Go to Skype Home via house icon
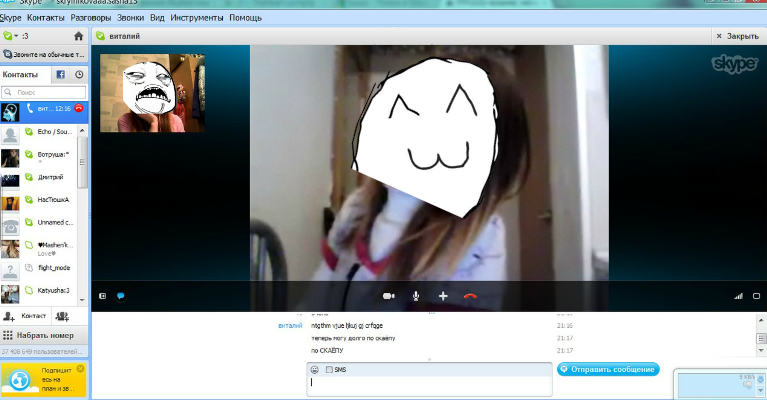 click(x=78, y=36)
